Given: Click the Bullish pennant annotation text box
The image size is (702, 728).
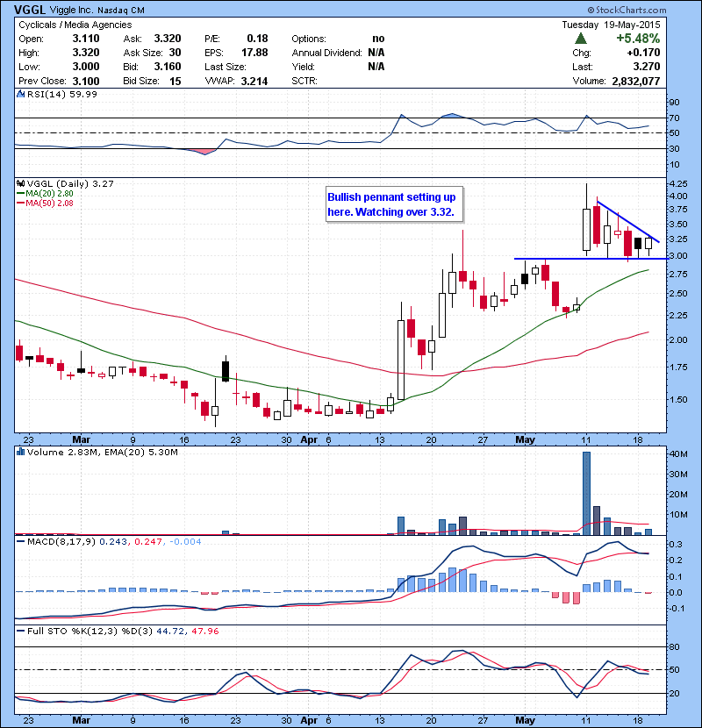Looking at the screenshot, I should 394,204.
